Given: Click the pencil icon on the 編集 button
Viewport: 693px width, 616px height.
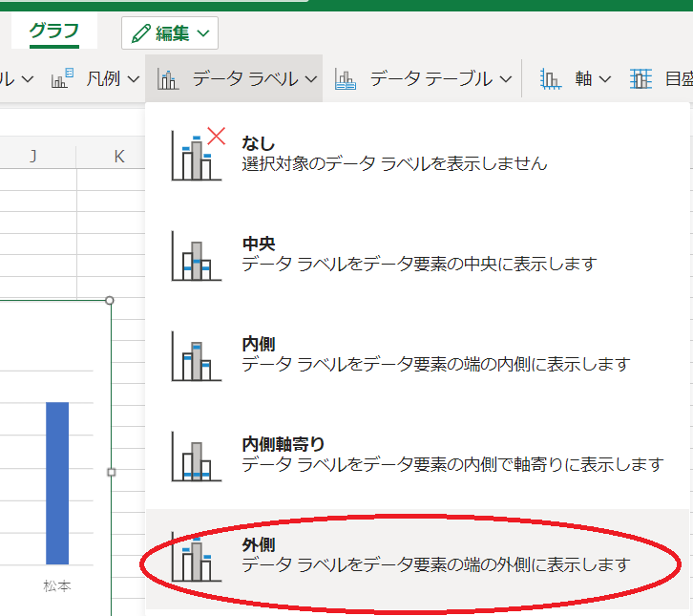Looking at the screenshot, I should point(141,33).
